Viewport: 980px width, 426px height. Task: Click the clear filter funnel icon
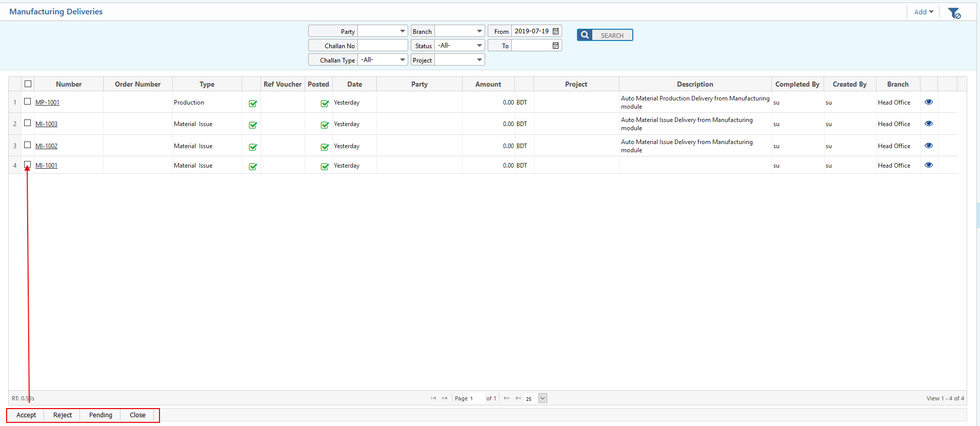(x=954, y=13)
